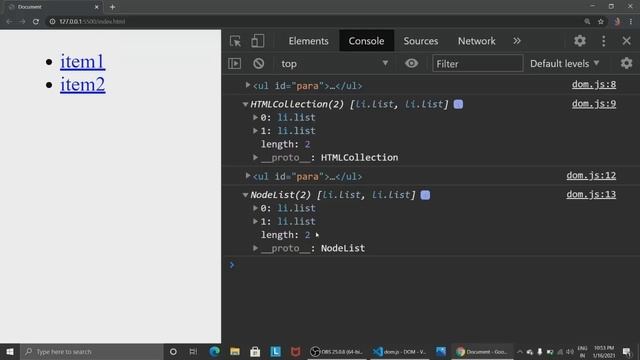This screenshot has width=640, height=360.
Task: Open Cortana from the taskbar
Action: point(173,351)
